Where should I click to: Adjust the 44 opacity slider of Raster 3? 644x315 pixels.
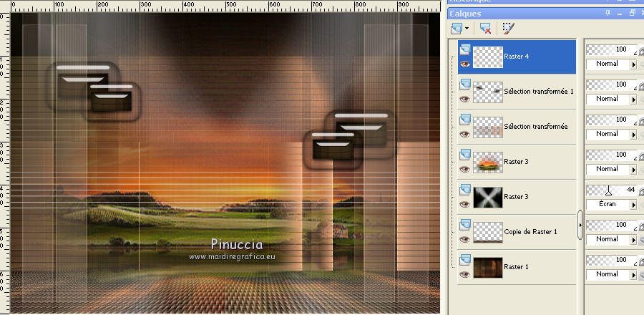click(612, 190)
